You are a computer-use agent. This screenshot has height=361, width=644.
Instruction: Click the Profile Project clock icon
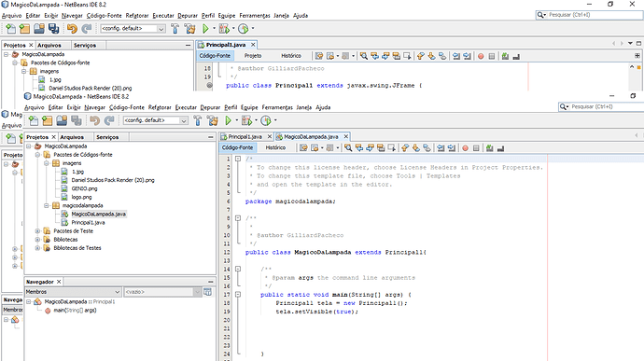(266, 120)
